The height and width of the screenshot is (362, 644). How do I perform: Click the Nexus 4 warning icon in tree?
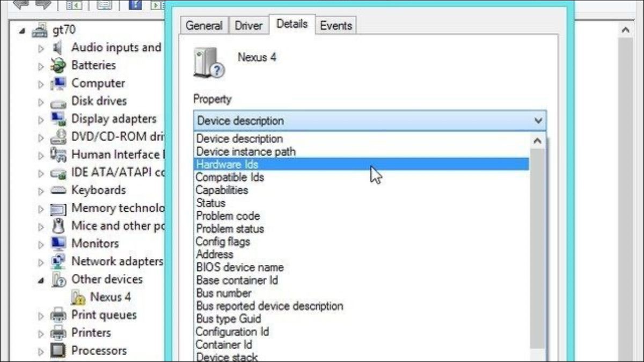[78, 297]
